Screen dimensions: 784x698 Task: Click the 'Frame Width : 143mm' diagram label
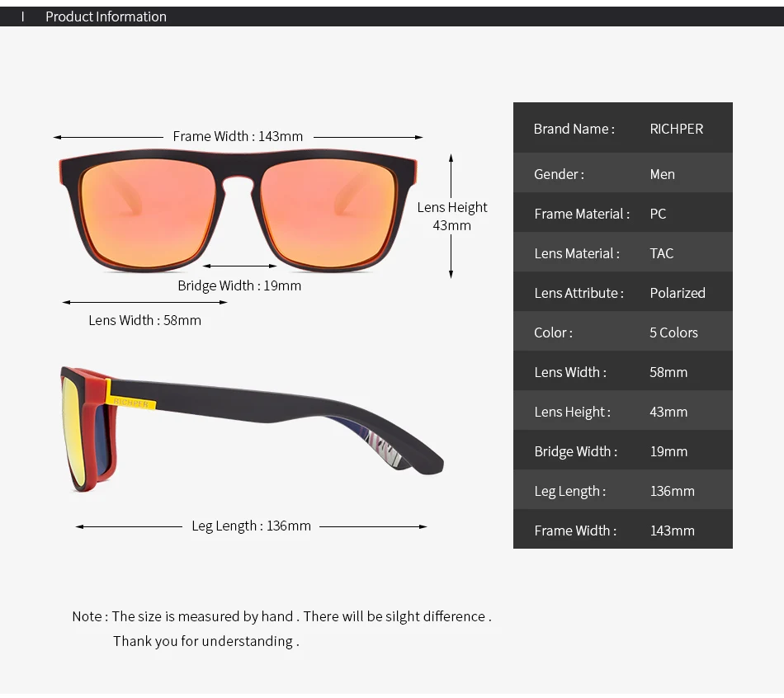click(238, 136)
